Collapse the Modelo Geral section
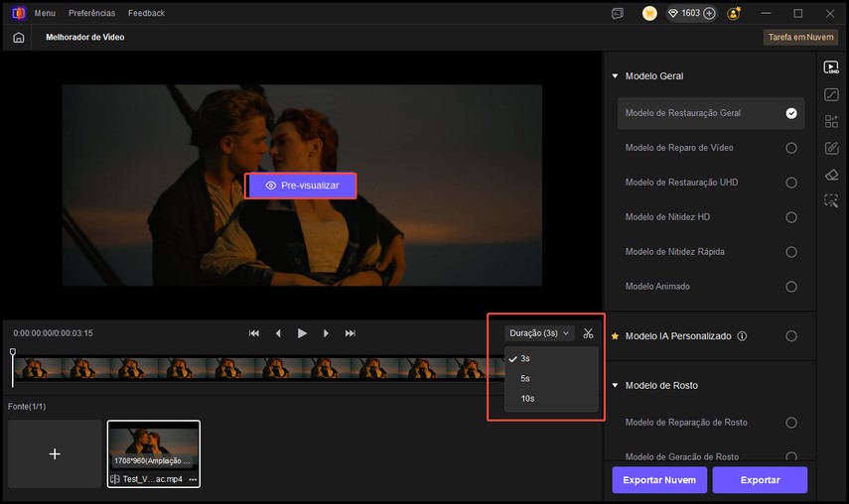The height and width of the screenshot is (504, 849). pyautogui.click(x=615, y=76)
